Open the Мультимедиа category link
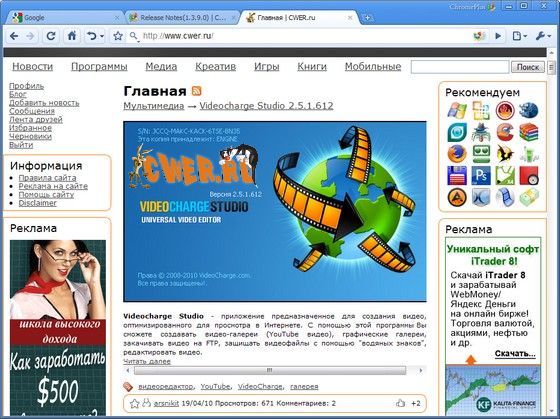Viewport: 560px width, 419px height. click(x=154, y=106)
